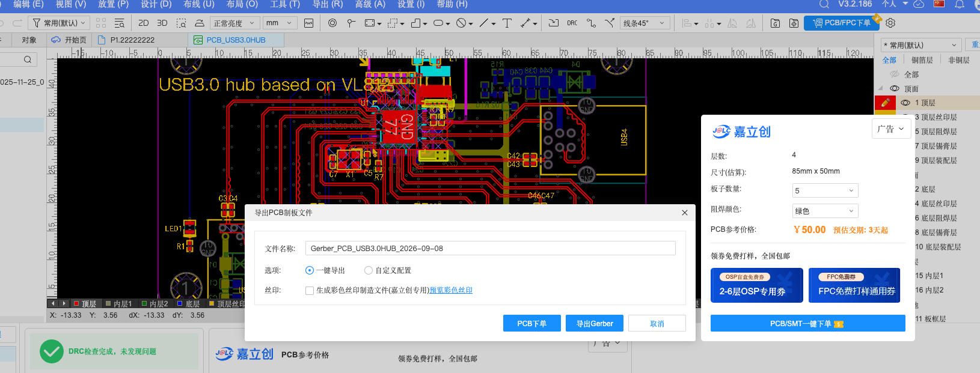The image size is (980, 373).
Task: Open the 布线 (U) menu
Action: [199, 4]
